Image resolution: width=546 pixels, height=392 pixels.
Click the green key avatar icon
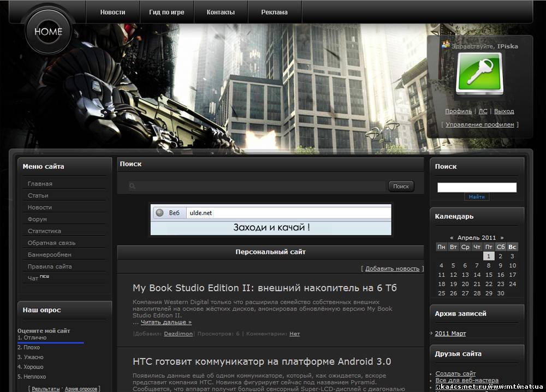click(x=479, y=74)
